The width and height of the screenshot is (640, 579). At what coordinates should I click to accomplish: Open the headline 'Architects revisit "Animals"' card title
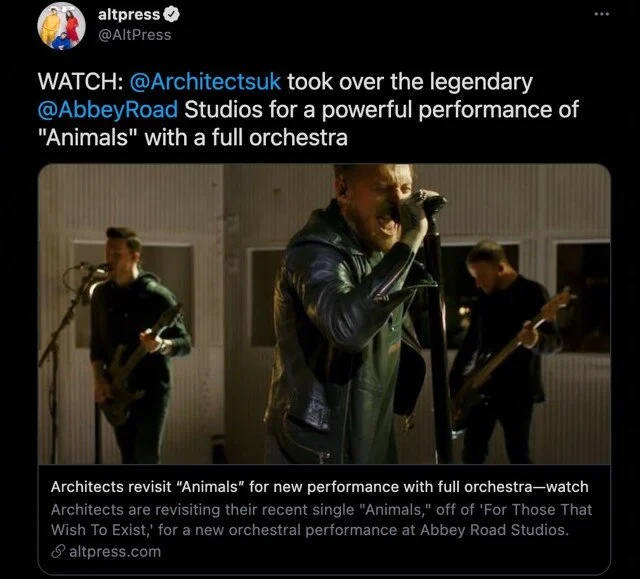(x=320, y=487)
